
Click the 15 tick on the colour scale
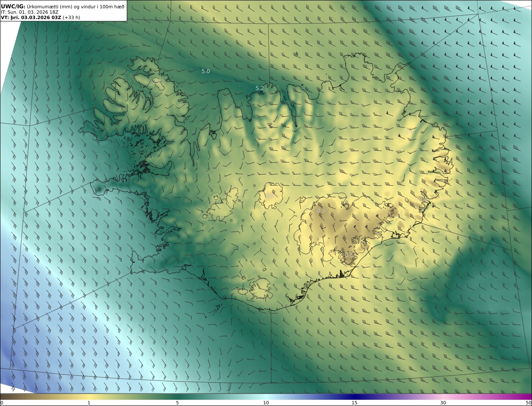point(355,403)
